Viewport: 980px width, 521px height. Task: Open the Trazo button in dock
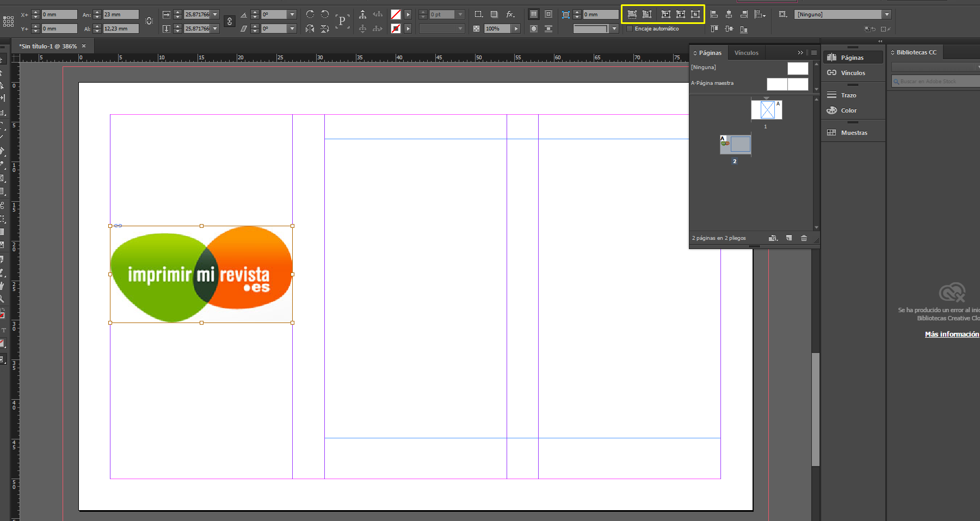853,95
